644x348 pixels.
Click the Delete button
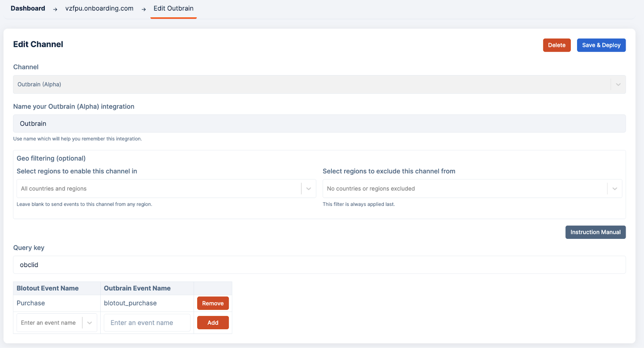click(556, 45)
